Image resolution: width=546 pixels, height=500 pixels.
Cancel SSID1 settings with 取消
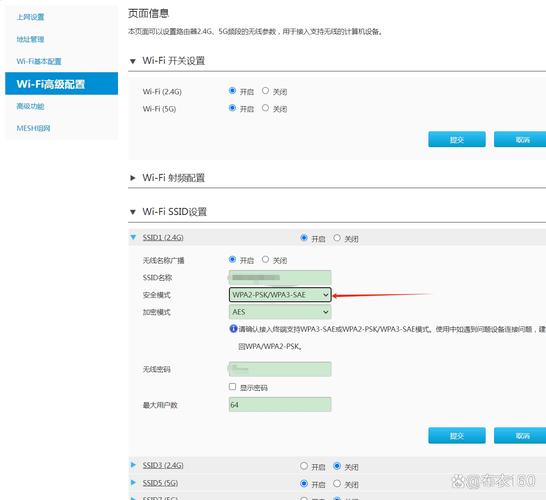coord(520,436)
